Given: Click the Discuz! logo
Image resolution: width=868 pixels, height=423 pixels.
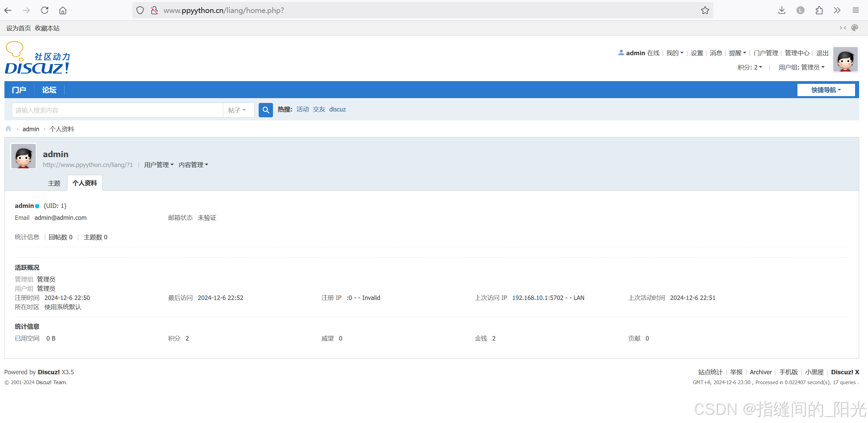Looking at the screenshot, I should (37, 59).
